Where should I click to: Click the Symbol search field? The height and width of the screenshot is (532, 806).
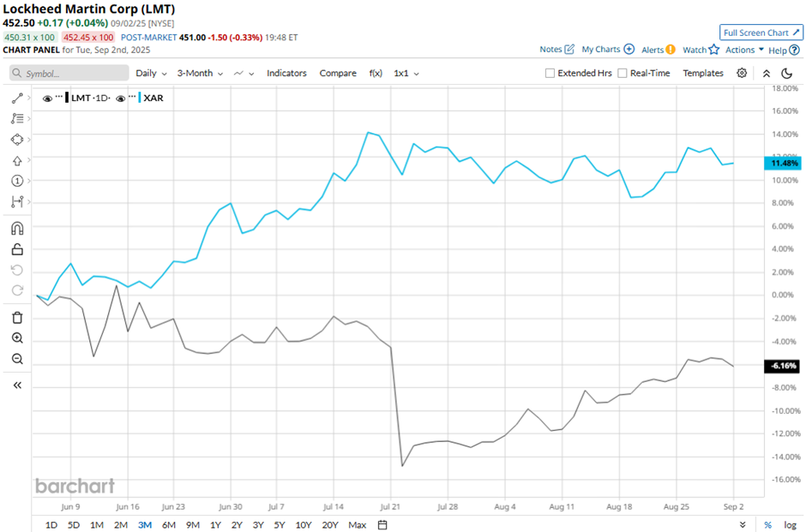(69, 73)
